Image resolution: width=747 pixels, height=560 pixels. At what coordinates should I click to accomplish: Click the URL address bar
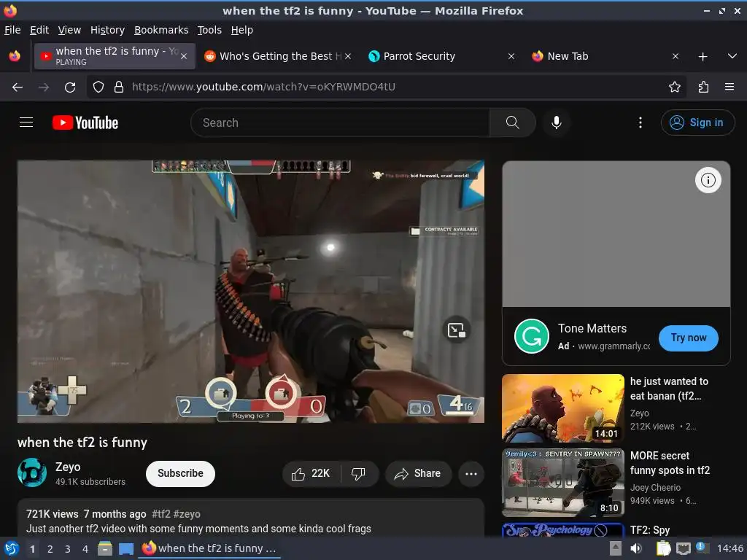(386, 87)
